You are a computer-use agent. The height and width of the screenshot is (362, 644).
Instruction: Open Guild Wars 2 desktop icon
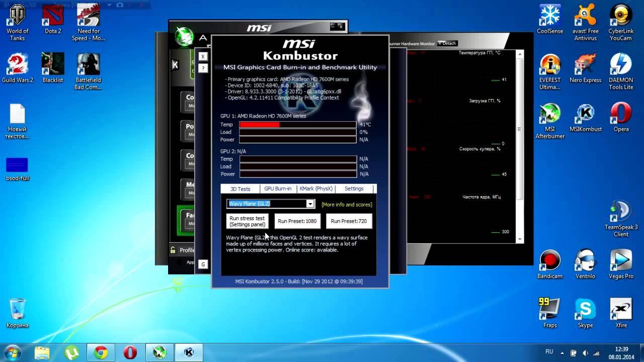click(x=18, y=68)
